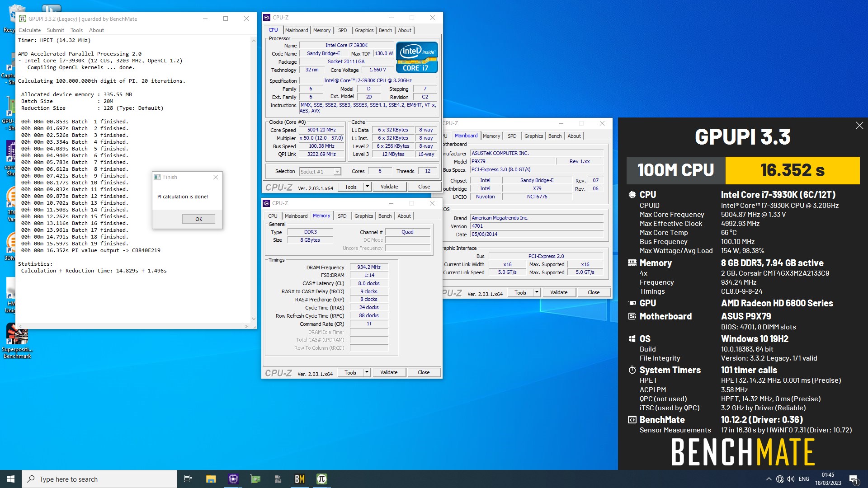This screenshot has height=488, width=868.
Task: Open Submit menu in GPUPI
Action: pos(56,30)
